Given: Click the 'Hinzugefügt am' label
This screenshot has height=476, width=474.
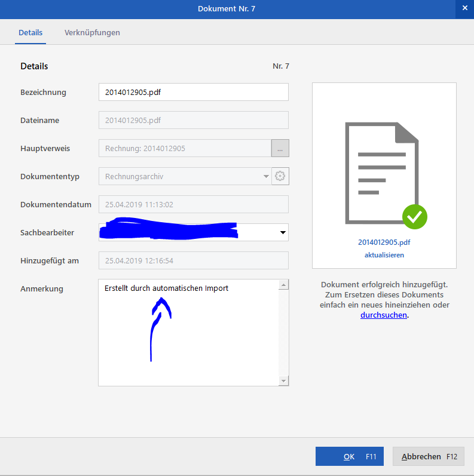Looking at the screenshot, I should tap(50, 261).
